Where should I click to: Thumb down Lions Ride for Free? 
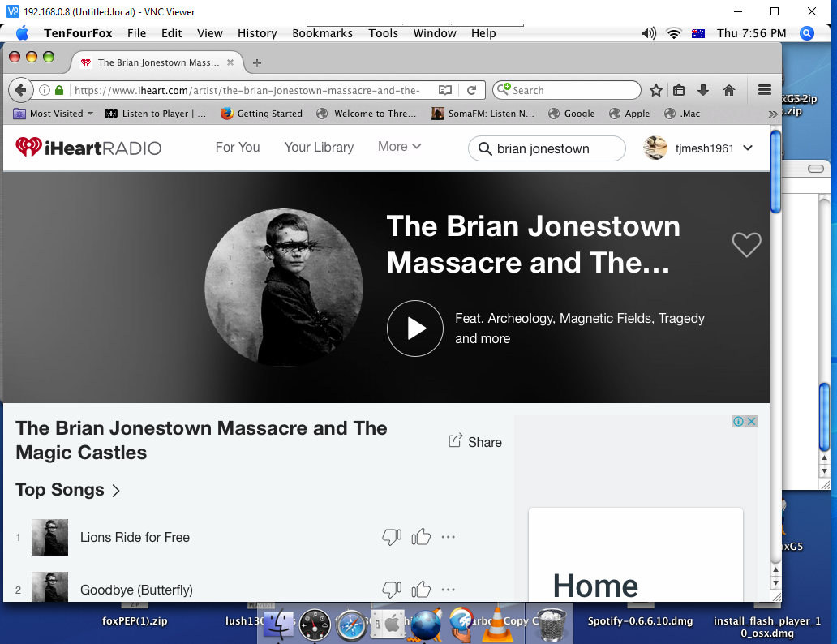point(392,537)
